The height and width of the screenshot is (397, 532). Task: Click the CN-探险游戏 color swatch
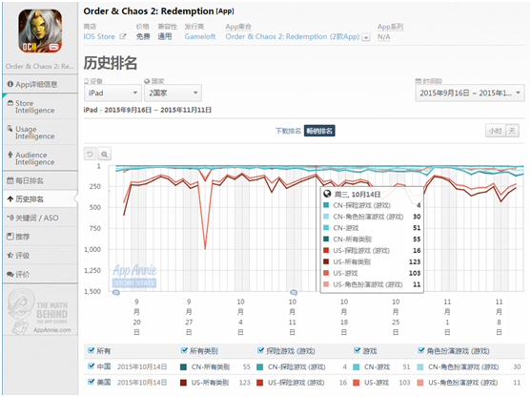[x=260, y=366]
